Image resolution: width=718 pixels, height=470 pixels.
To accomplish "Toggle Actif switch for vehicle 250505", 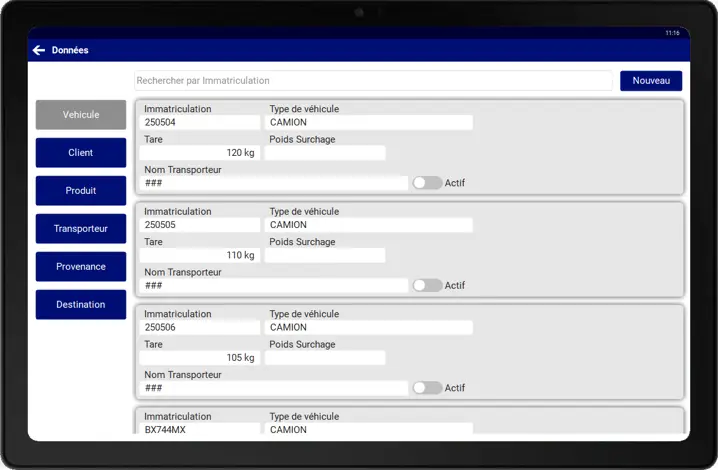I will pyautogui.click(x=427, y=285).
